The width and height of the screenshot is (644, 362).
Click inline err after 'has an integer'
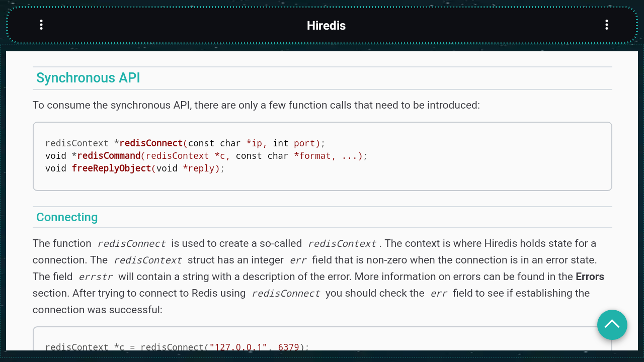(x=298, y=260)
